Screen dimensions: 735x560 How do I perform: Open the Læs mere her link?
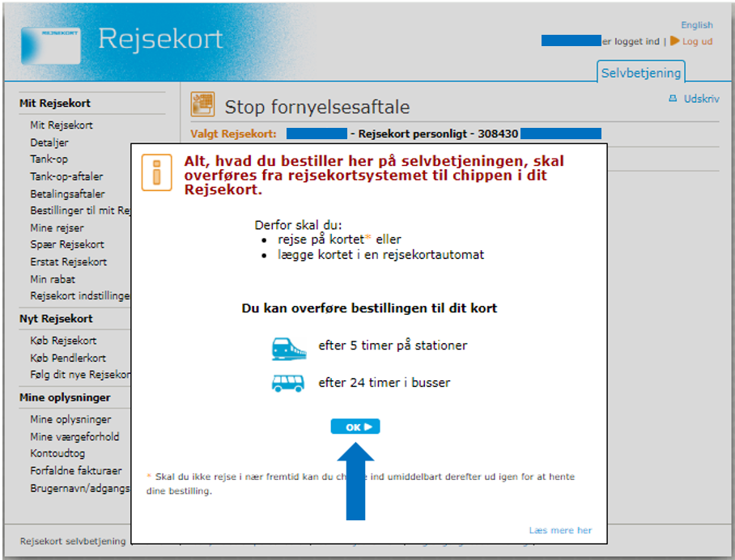tap(560, 530)
